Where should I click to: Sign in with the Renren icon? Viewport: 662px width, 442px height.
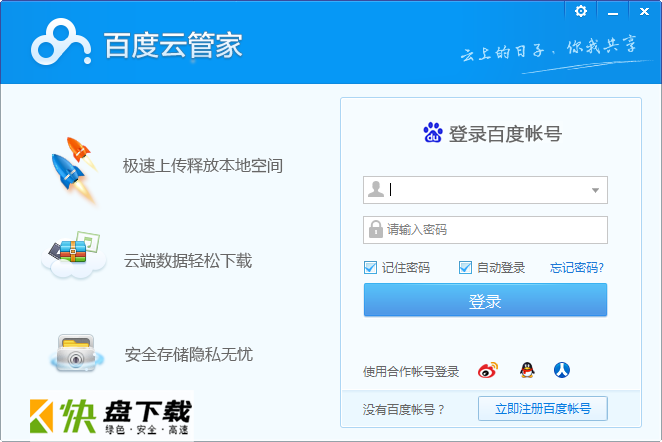point(562,370)
